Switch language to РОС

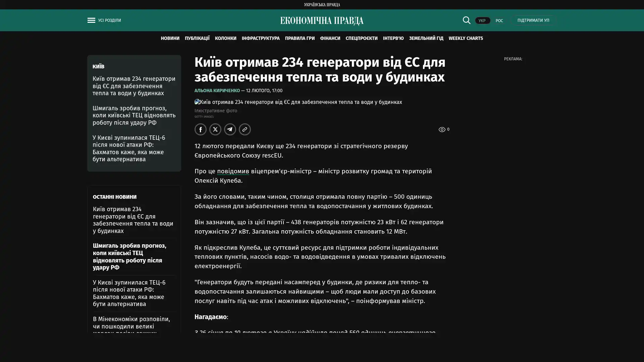coord(499,20)
